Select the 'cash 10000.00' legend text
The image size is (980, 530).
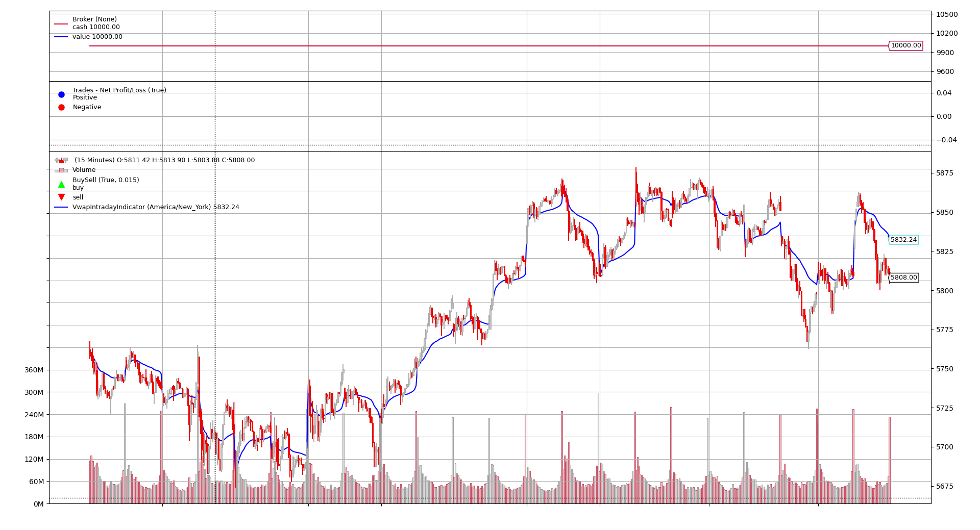pos(96,27)
